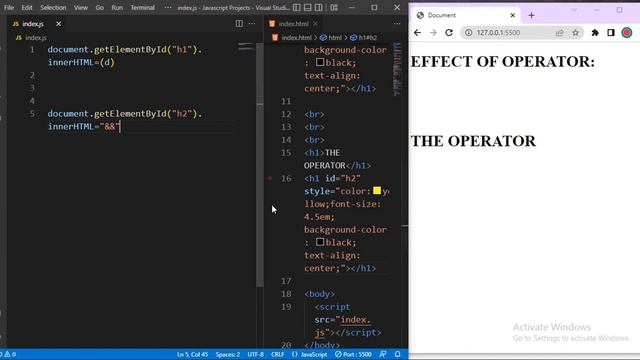Open the Terminal menu
This screenshot has height=360, width=640.
pyautogui.click(x=142, y=7)
